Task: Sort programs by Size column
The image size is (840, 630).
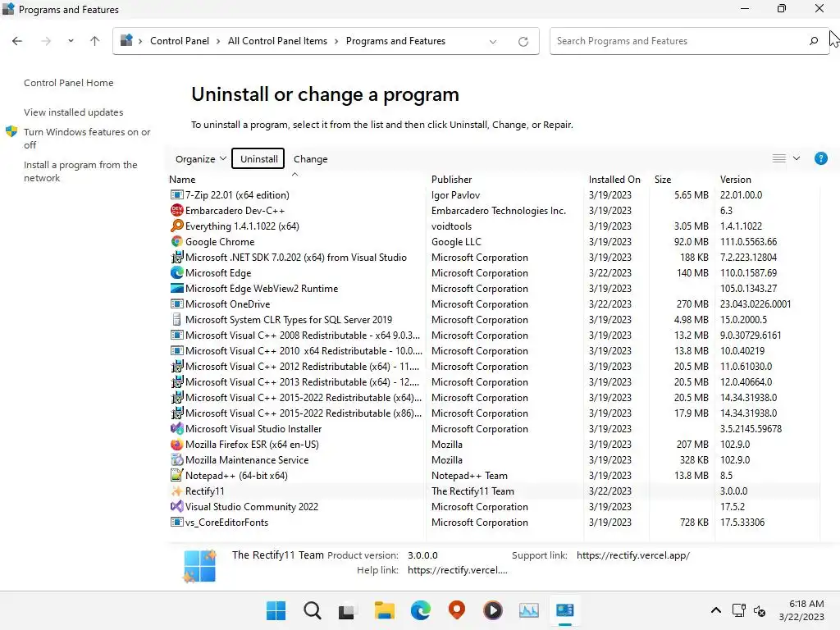Action: click(x=663, y=180)
